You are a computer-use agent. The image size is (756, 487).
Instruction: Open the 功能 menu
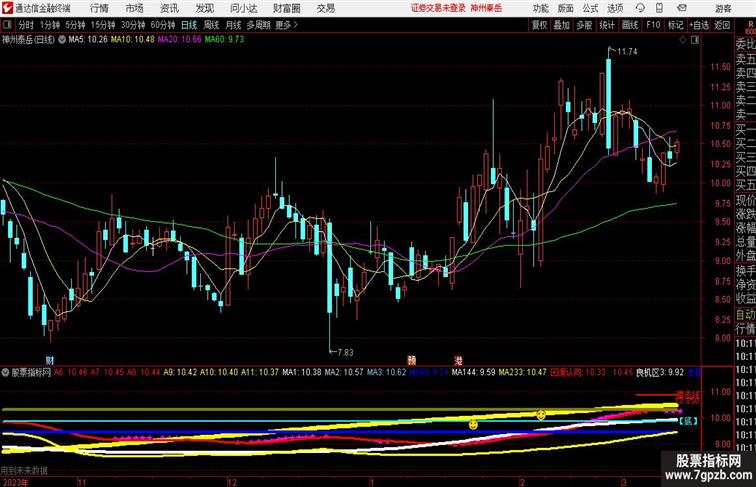point(540,8)
